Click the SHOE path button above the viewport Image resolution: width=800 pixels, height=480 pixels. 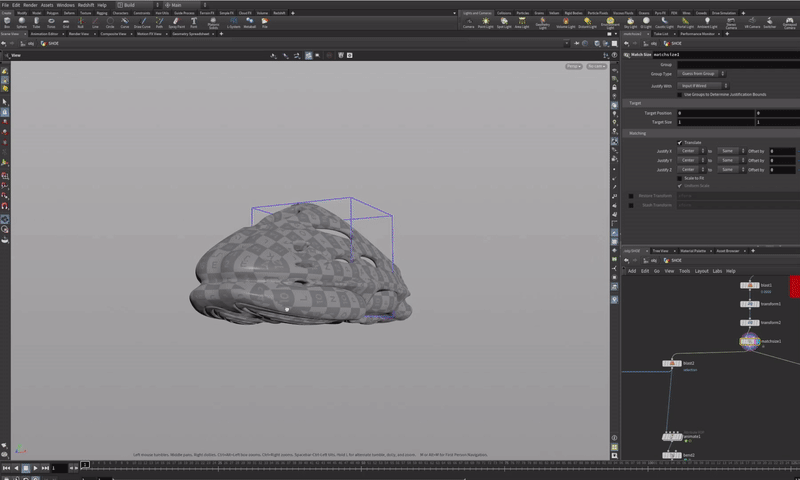[x=50, y=43]
